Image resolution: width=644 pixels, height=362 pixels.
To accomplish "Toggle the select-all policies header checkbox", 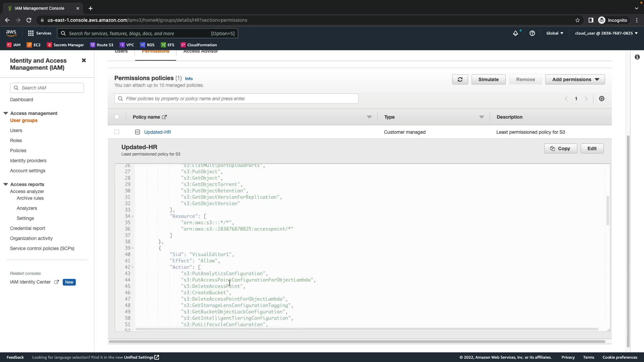I will (117, 117).
